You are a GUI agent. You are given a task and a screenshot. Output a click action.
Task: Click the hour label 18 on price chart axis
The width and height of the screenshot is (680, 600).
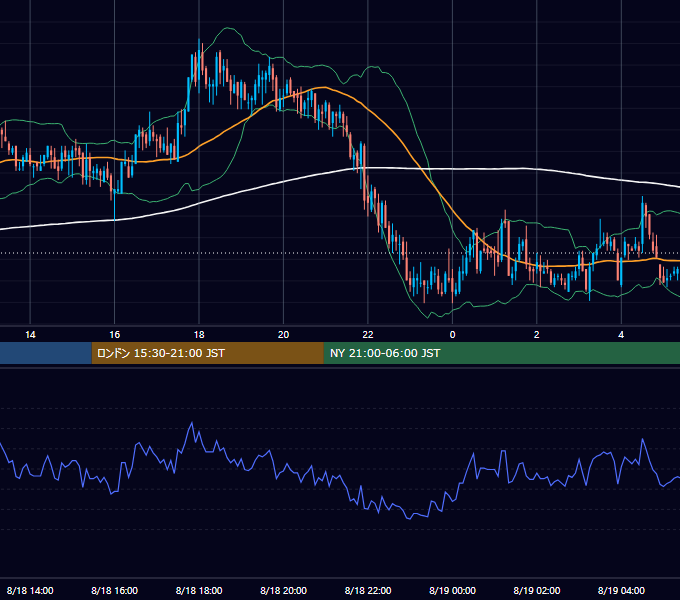tap(199, 335)
